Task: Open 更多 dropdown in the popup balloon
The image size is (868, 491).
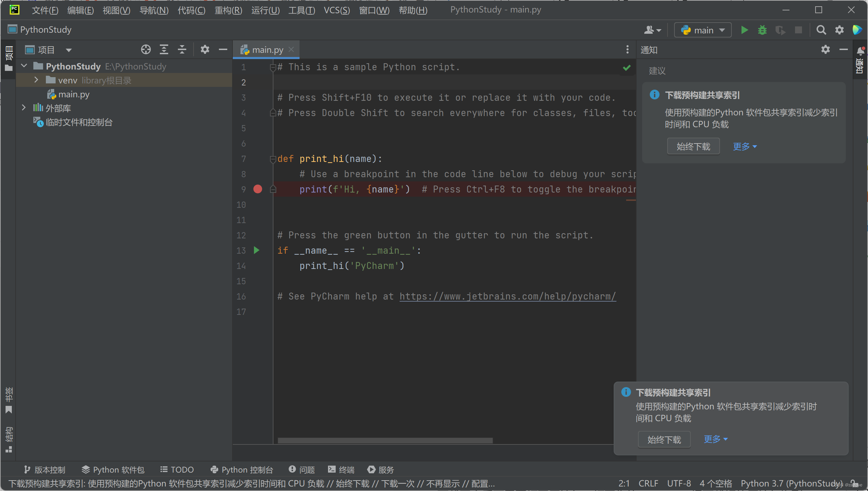Action: pos(715,439)
